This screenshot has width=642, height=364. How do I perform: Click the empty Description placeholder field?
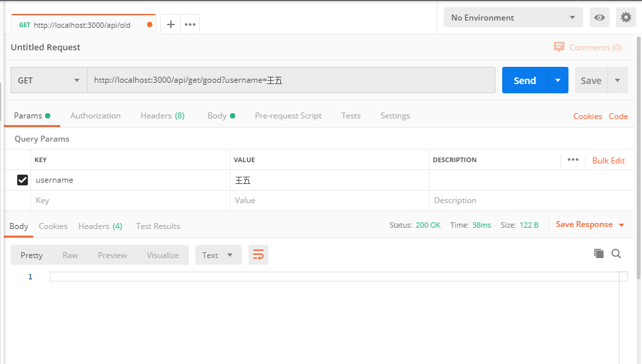[x=532, y=201]
